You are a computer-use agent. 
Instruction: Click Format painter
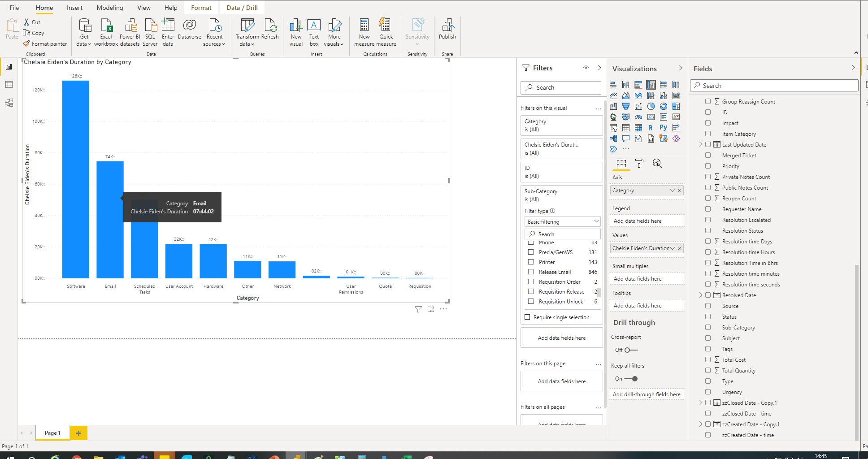45,44
